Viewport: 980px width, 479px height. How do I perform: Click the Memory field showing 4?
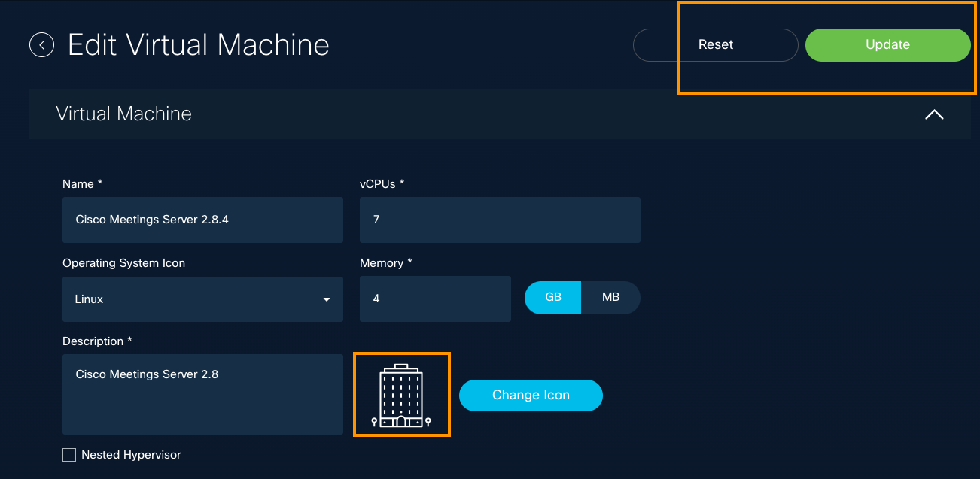pos(435,299)
